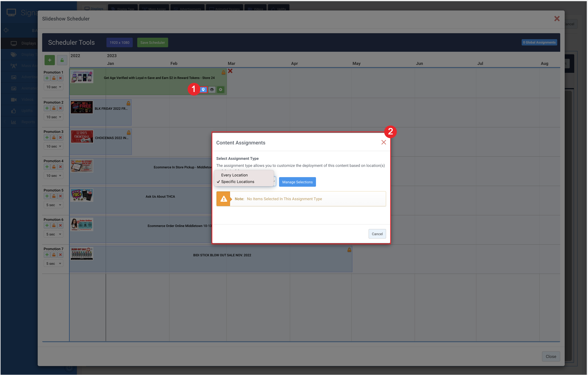Click red X delete next to Promotion 1 slide

click(x=230, y=71)
